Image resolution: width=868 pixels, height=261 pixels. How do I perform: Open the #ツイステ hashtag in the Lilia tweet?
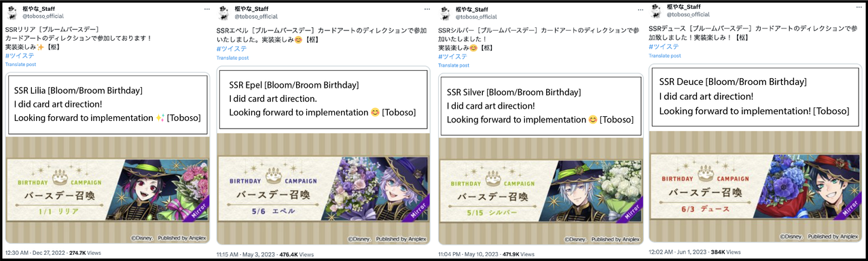point(19,56)
